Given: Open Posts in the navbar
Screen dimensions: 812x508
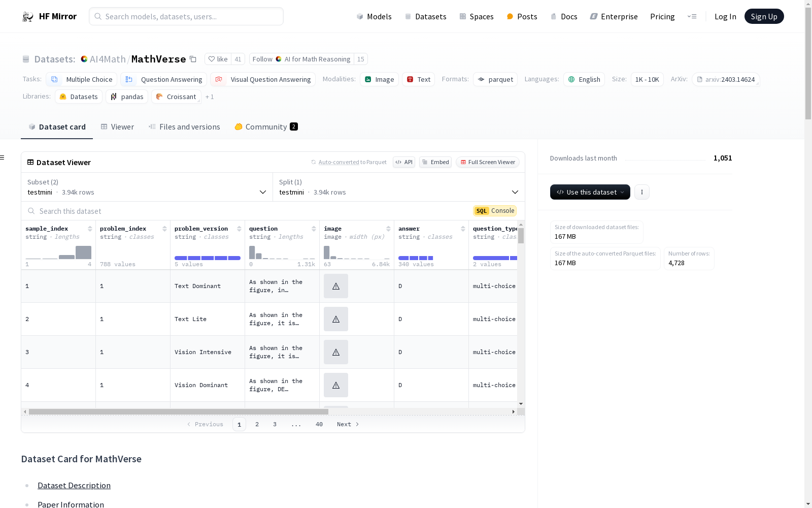Looking at the screenshot, I should 522,17.
